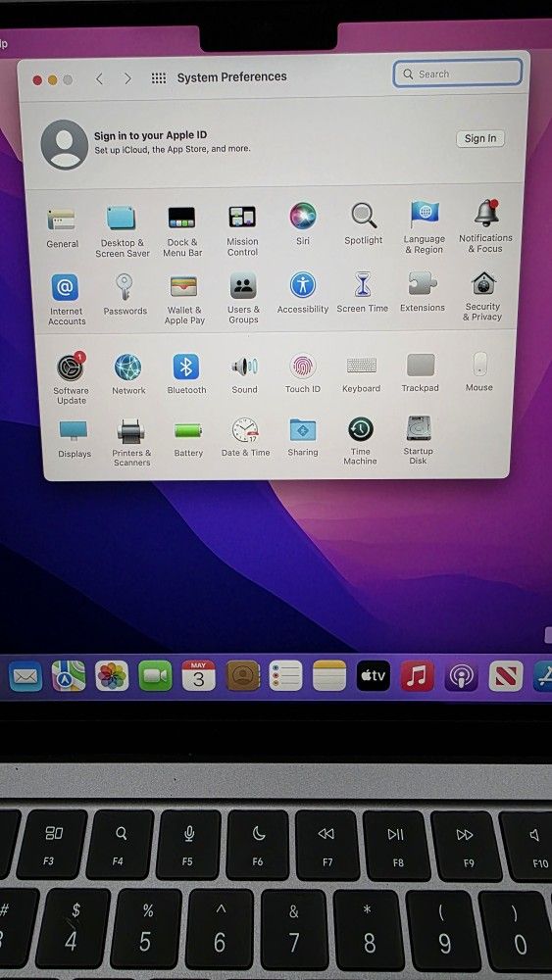
Task: Open Sharing preferences
Action: [303, 429]
